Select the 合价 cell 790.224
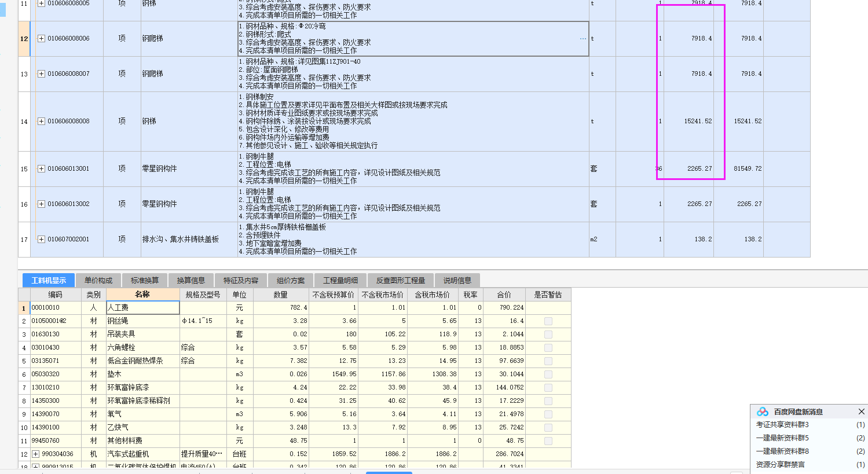The height and width of the screenshot is (474, 868). 504,308
